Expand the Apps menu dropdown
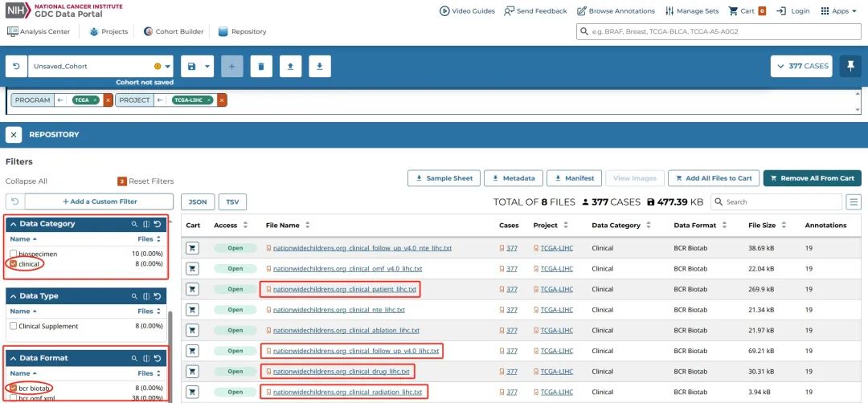 tap(839, 11)
